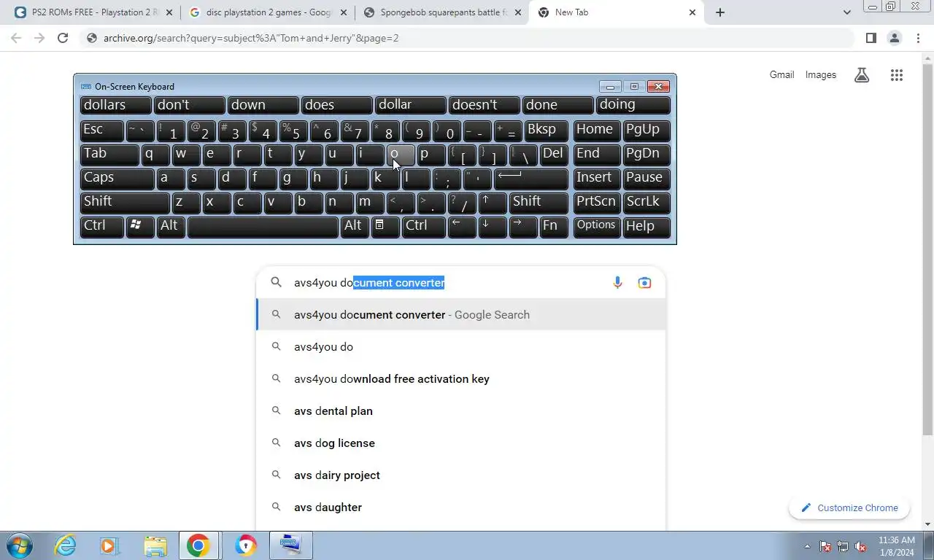Viewport: 934px width, 560px height.
Task: Switch to Spongebob squarepants battle tab
Action: tap(442, 12)
